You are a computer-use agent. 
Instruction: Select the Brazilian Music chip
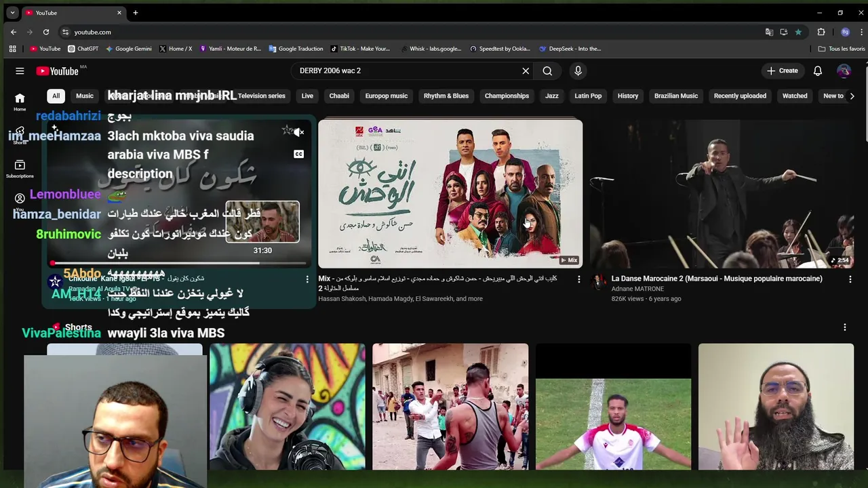pos(676,96)
